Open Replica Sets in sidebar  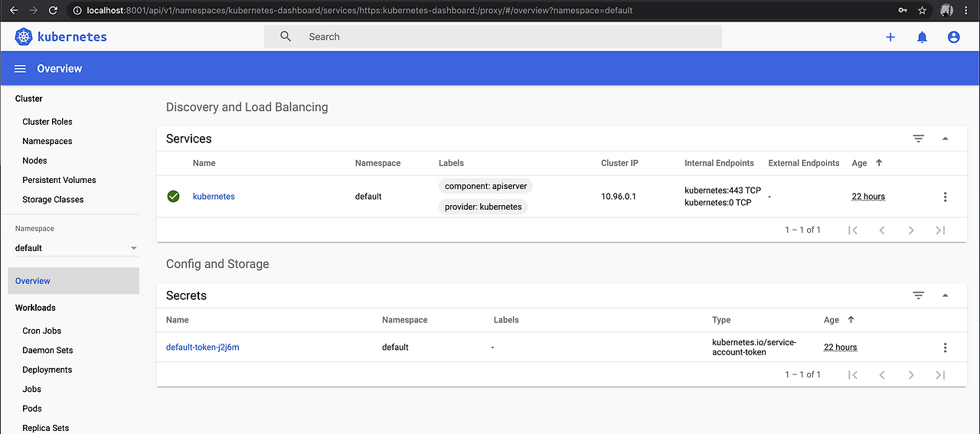pos(46,428)
